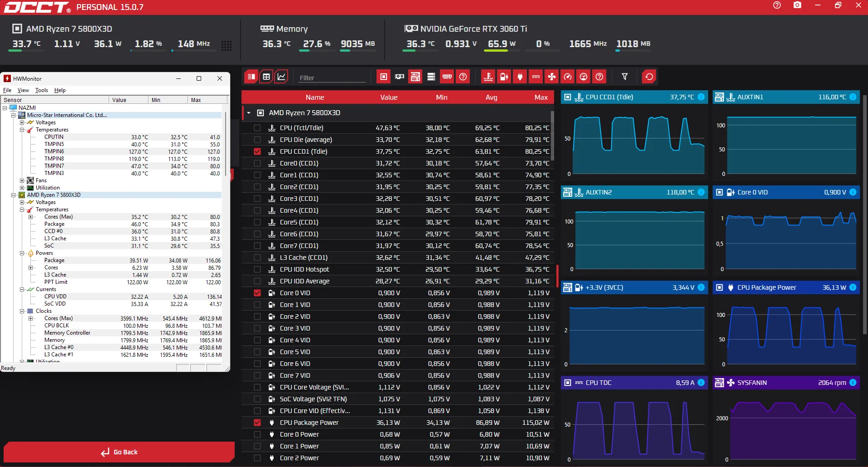Click the Value column header in HWMonitor
This screenshot has height=467, width=868.
pos(129,100)
